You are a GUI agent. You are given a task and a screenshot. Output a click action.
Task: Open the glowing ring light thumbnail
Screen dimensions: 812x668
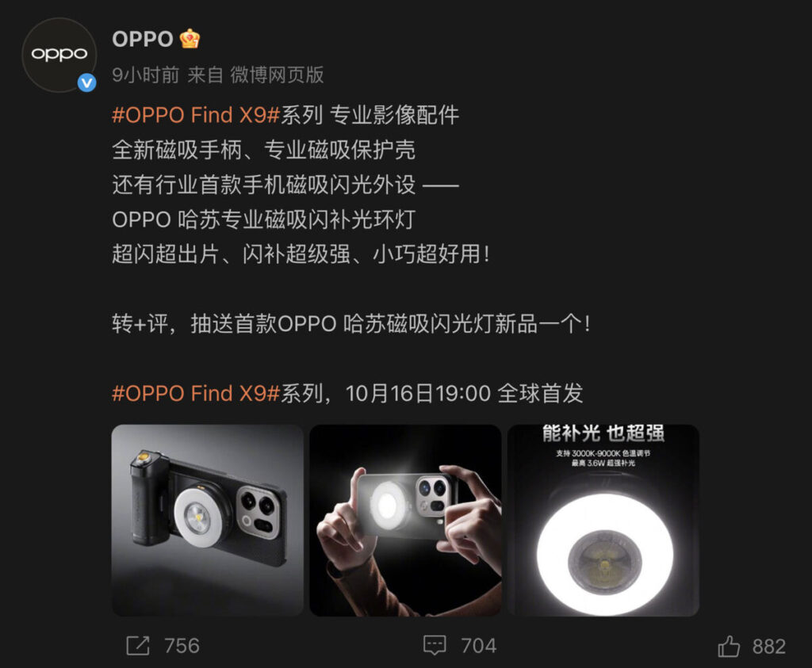[x=603, y=521]
